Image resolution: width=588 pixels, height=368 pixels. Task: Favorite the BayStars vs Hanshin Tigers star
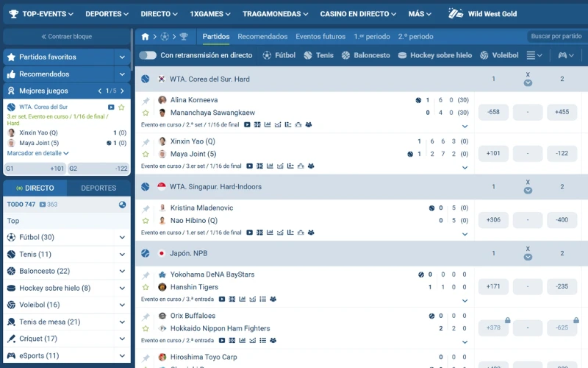tap(146, 287)
